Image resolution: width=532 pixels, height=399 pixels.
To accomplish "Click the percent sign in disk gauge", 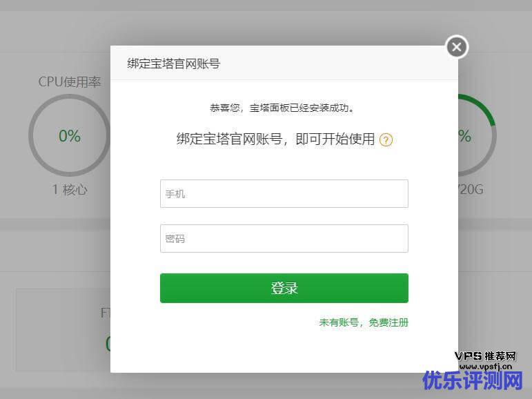I will [x=465, y=136].
